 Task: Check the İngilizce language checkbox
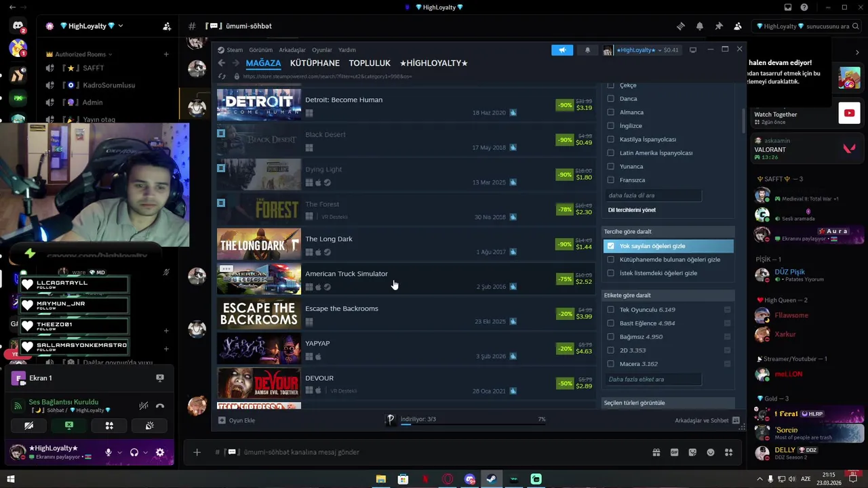pyautogui.click(x=610, y=126)
